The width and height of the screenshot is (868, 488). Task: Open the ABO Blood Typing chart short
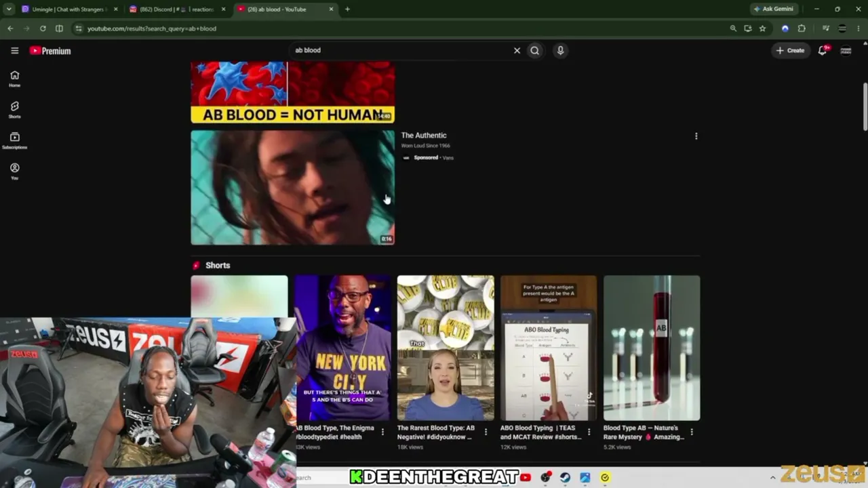[549, 348]
